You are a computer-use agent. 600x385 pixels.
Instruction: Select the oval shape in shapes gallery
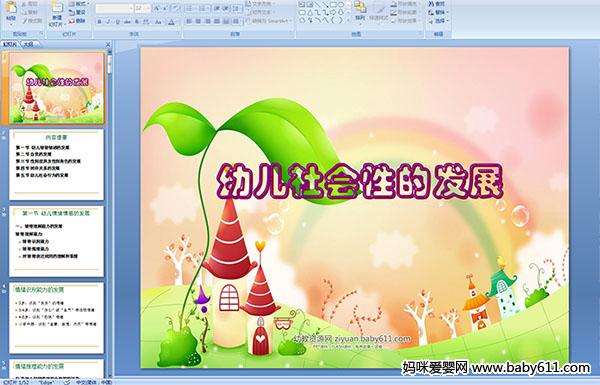340,5
